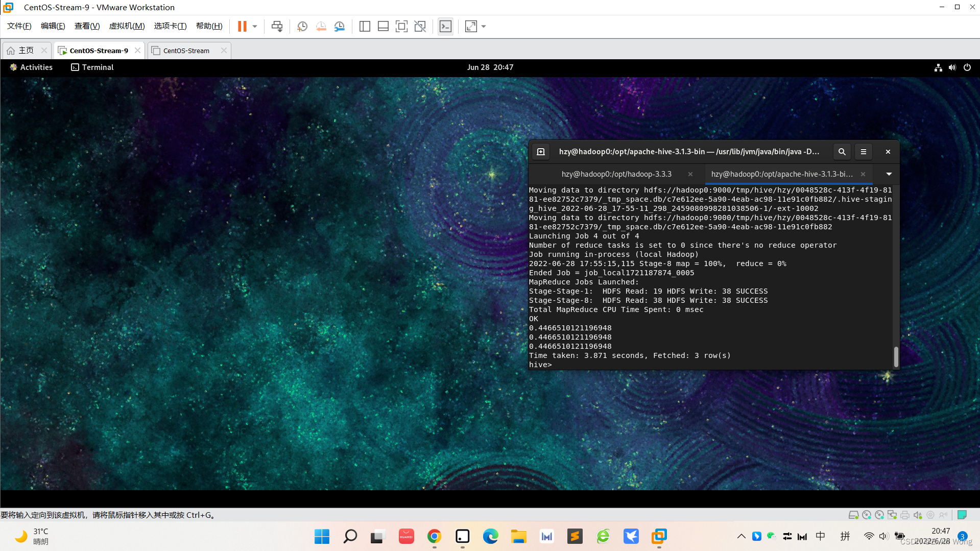Image resolution: width=980 pixels, height=551 pixels.
Task: Open GNOME Activities overview
Action: pos(31,67)
